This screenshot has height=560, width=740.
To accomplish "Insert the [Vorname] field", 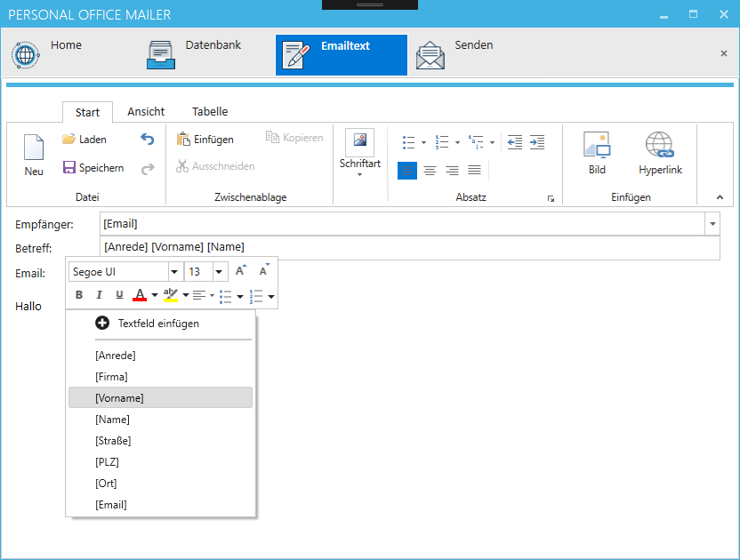I will [160, 397].
